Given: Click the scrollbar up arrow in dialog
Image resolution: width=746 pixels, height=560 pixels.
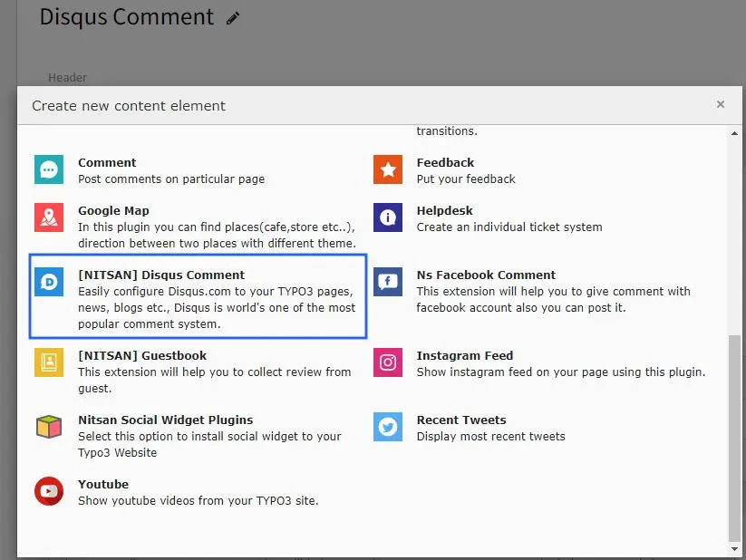Looking at the screenshot, I should 734,133.
